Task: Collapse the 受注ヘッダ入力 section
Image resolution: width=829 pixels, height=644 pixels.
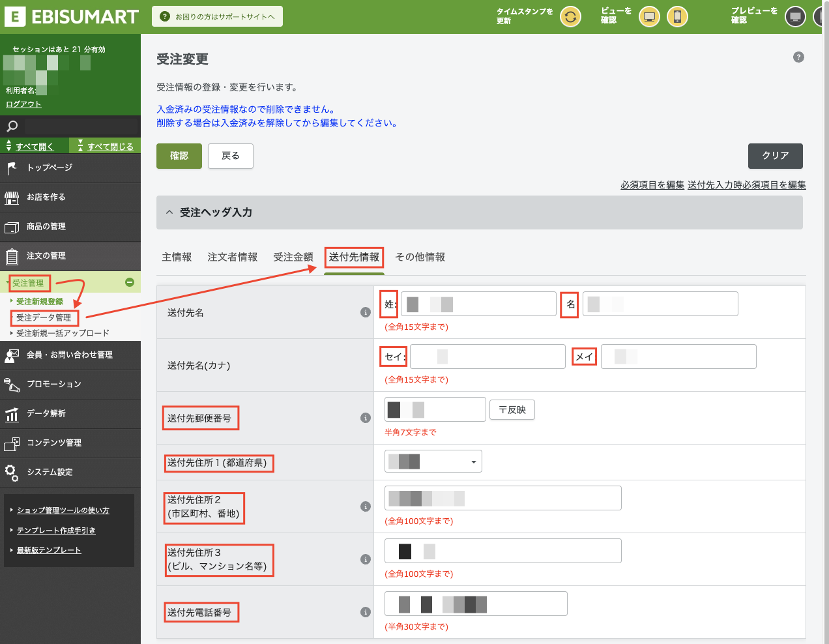Action: 169,212
